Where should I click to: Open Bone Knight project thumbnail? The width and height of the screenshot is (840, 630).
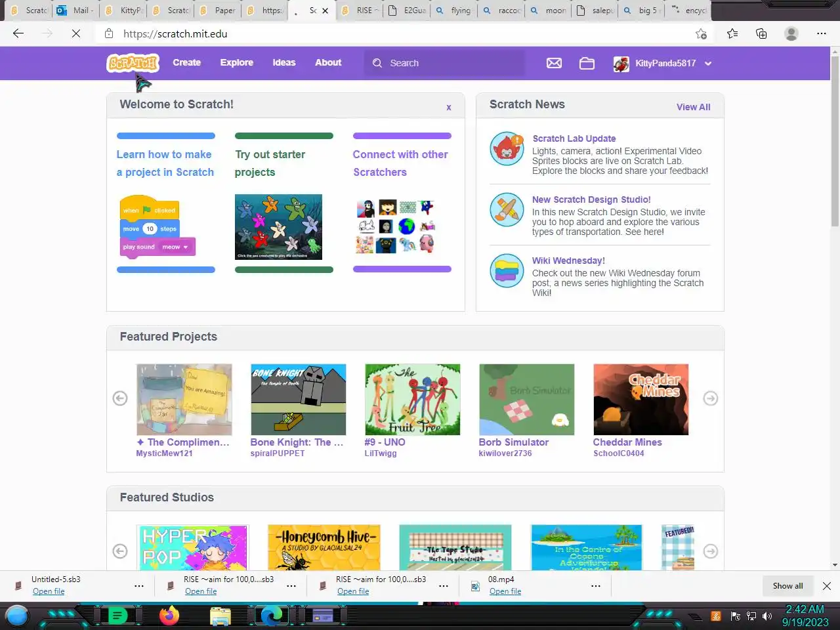(298, 400)
